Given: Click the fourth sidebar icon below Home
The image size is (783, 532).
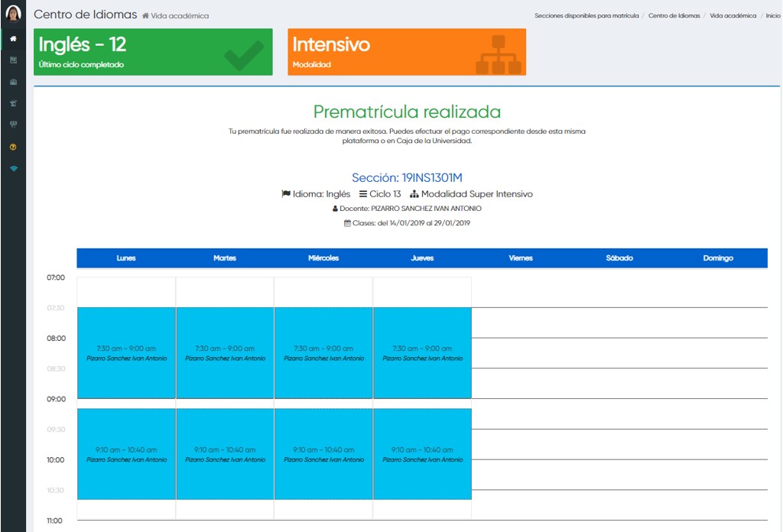Looking at the screenshot, I should pos(13,103).
